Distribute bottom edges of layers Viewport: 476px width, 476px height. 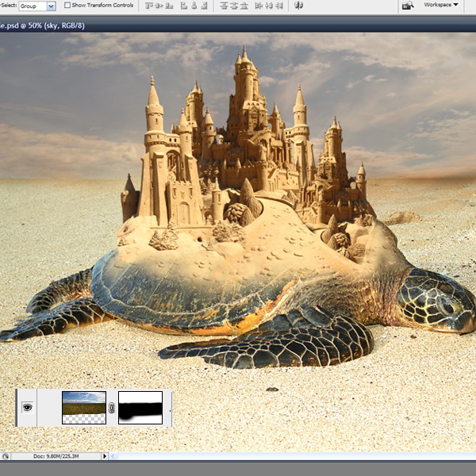[244, 6]
